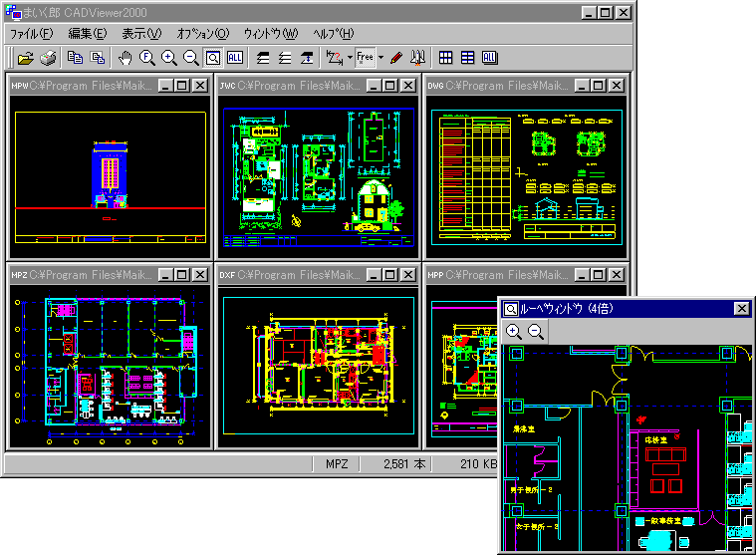Toggle the loupe window button in toolbar
This screenshot has width=756, height=555.
tap(212, 58)
